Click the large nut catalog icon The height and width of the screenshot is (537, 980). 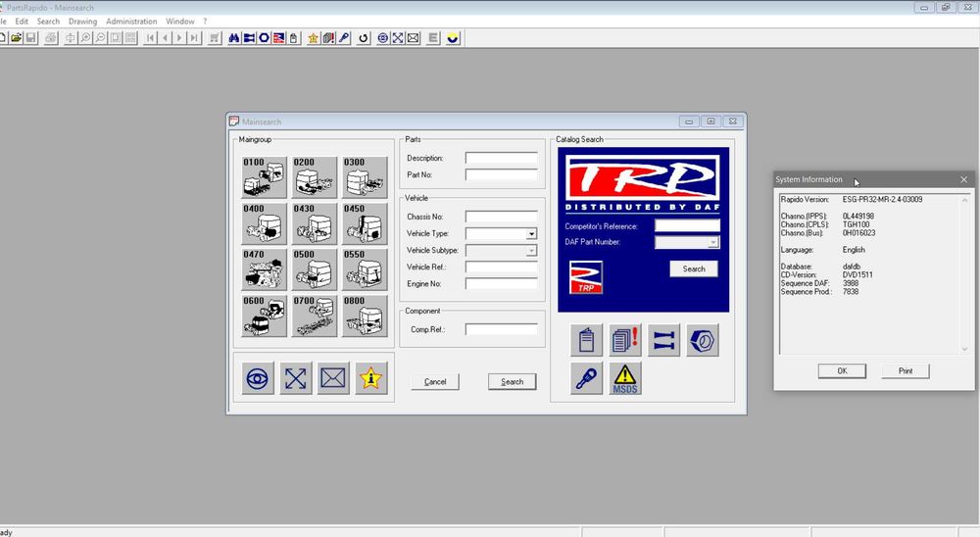click(703, 341)
